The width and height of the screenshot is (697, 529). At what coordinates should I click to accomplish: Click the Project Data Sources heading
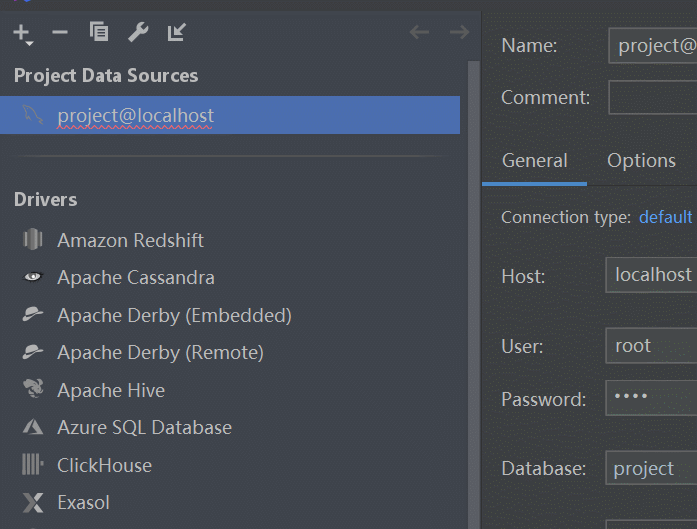(106, 76)
